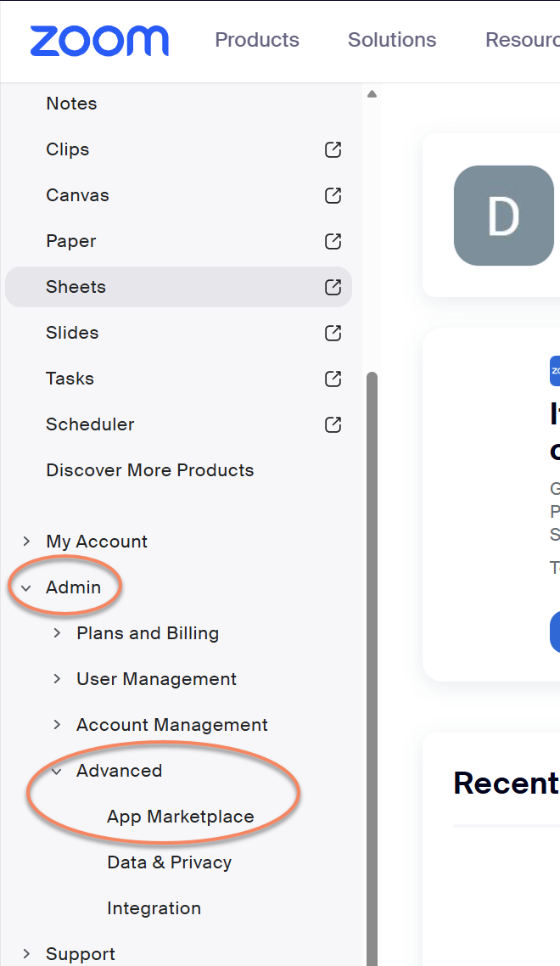The image size is (560, 966).
Task: Click the My Account label
Action: click(x=97, y=542)
